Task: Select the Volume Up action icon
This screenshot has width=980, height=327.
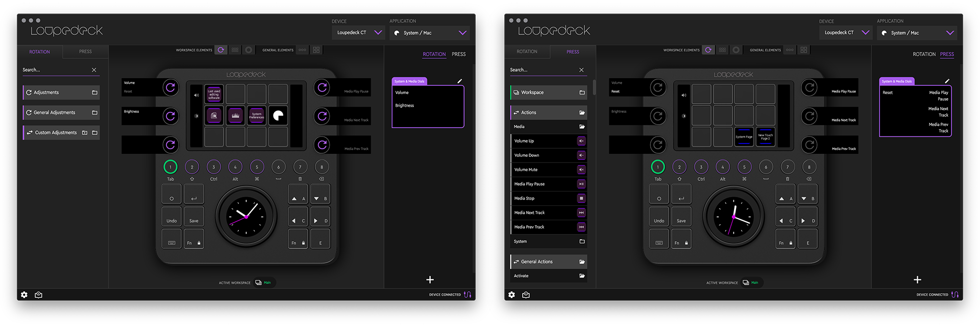Action: [581, 141]
